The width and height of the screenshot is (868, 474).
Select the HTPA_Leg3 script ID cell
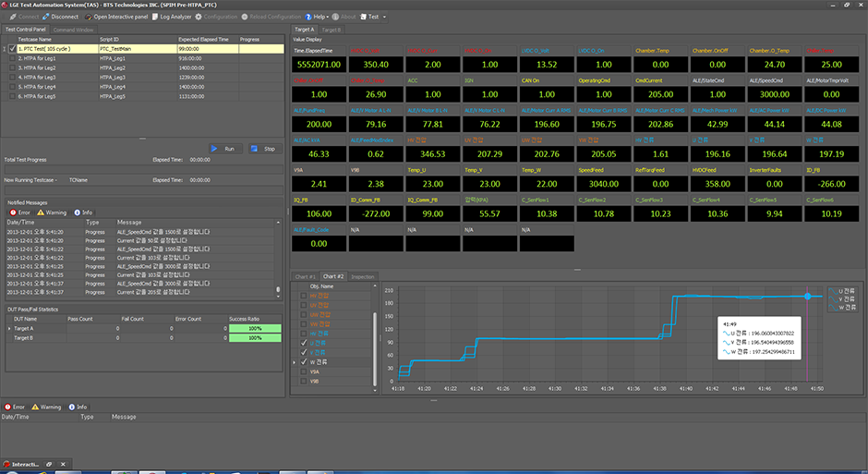tap(138, 77)
